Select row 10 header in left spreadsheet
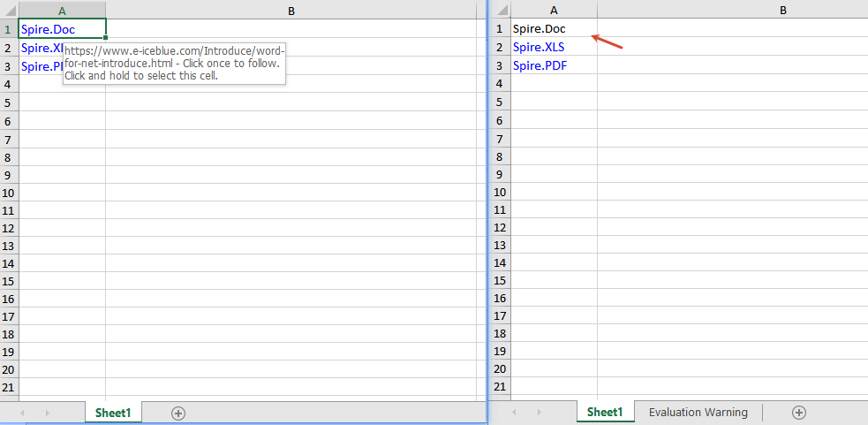868x425 pixels. click(9, 193)
